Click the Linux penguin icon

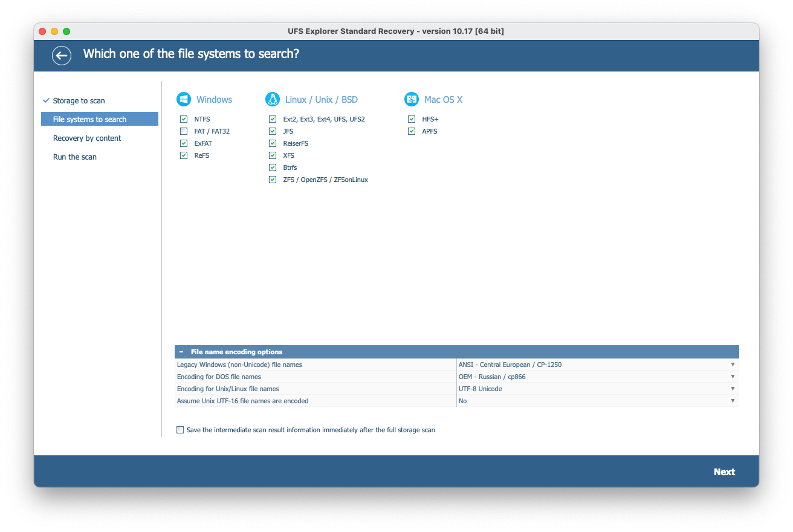coord(273,100)
